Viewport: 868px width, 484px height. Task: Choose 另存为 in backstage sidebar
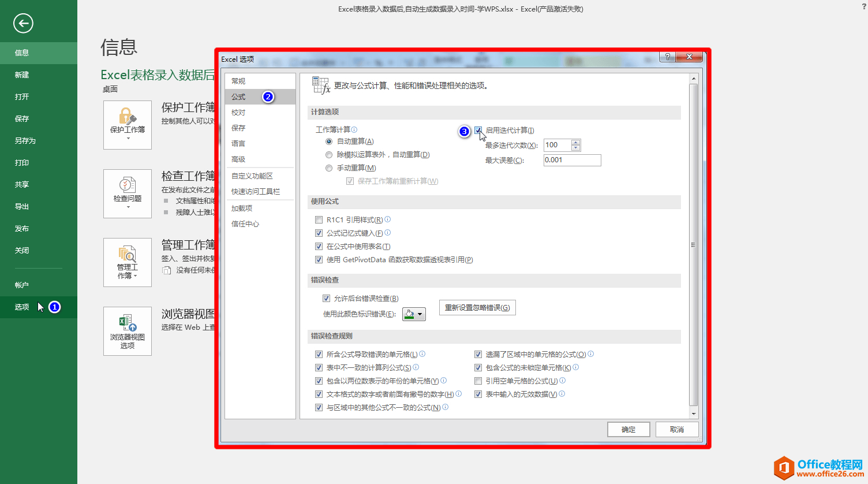(39, 140)
